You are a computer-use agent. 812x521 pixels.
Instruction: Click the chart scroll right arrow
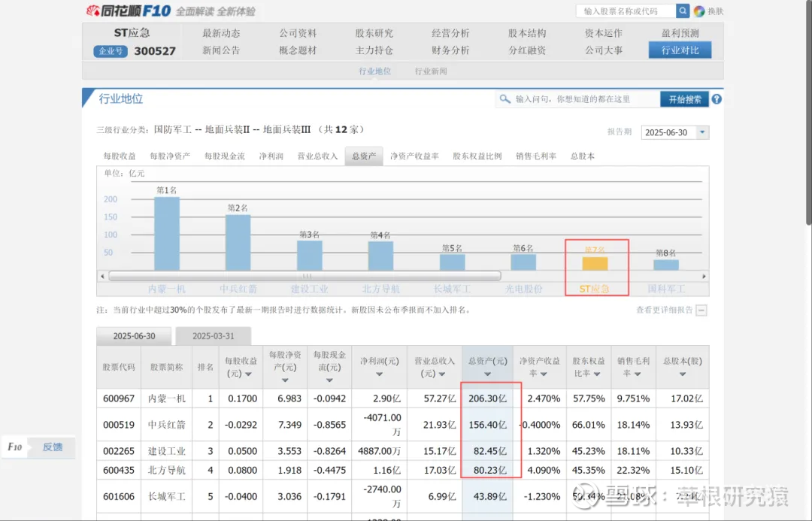(x=704, y=276)
